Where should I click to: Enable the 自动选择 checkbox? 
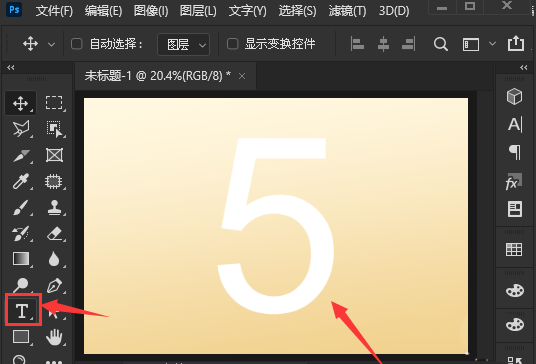click(77, 44)
